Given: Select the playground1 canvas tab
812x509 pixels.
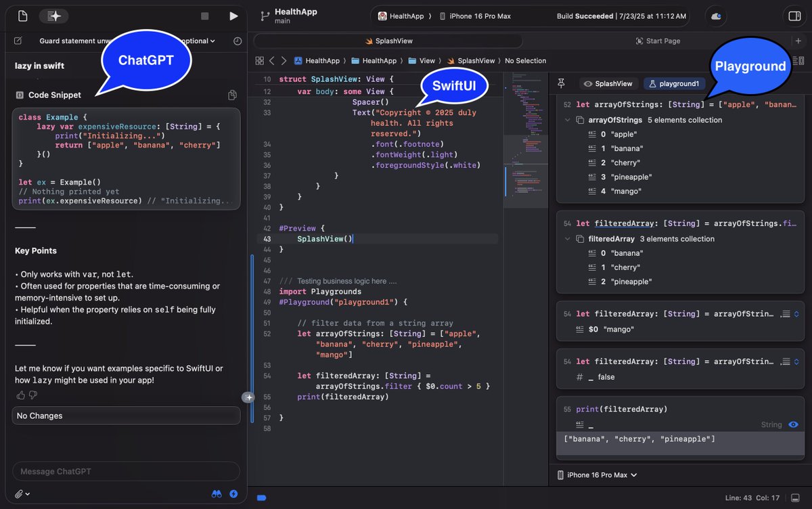Looking at the screenshot, I should coord(674,84).
